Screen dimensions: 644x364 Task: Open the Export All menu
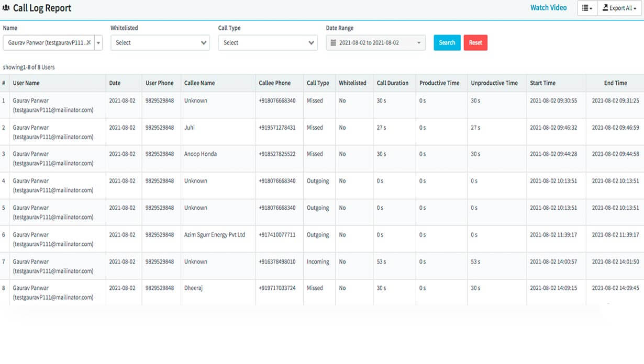(x=619, y=8)
